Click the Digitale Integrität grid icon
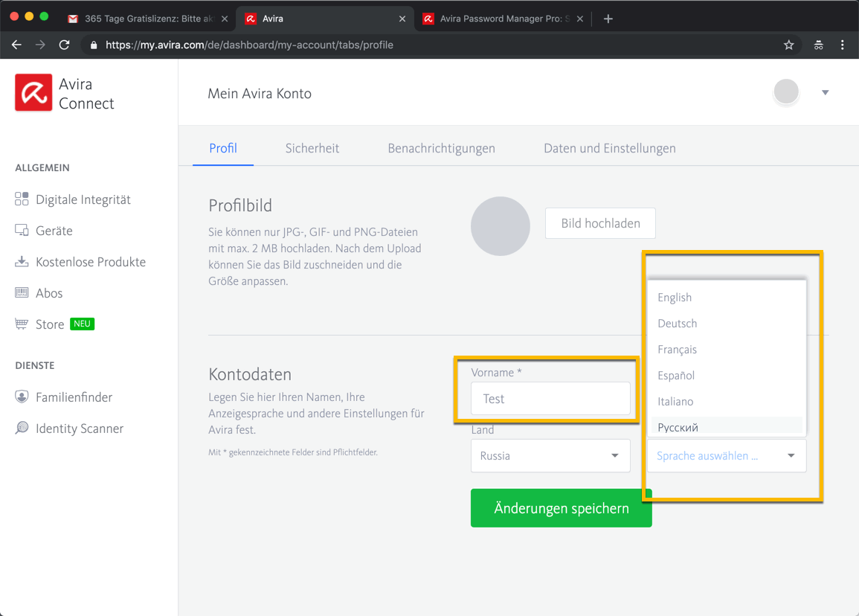The width and height of the screenshot is (859, 616). 22,199
